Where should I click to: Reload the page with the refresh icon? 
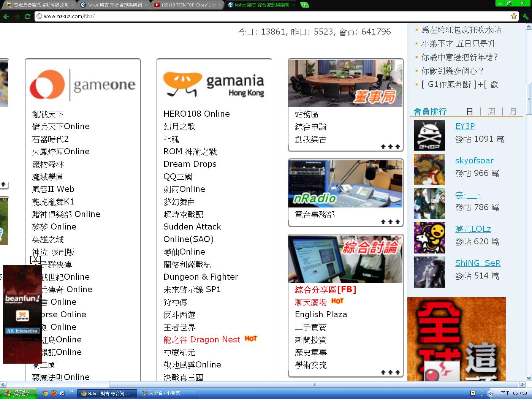27,16
